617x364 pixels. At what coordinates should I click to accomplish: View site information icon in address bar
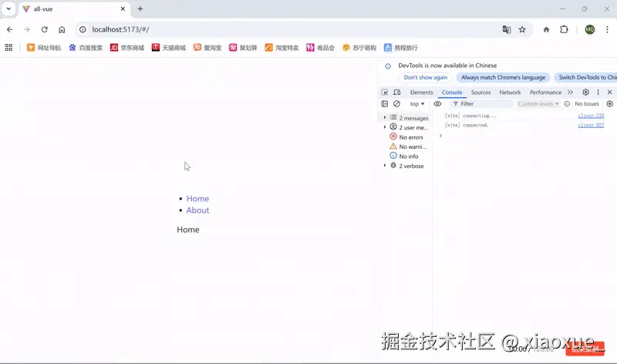pyautogui.click(x=83, y=29)
